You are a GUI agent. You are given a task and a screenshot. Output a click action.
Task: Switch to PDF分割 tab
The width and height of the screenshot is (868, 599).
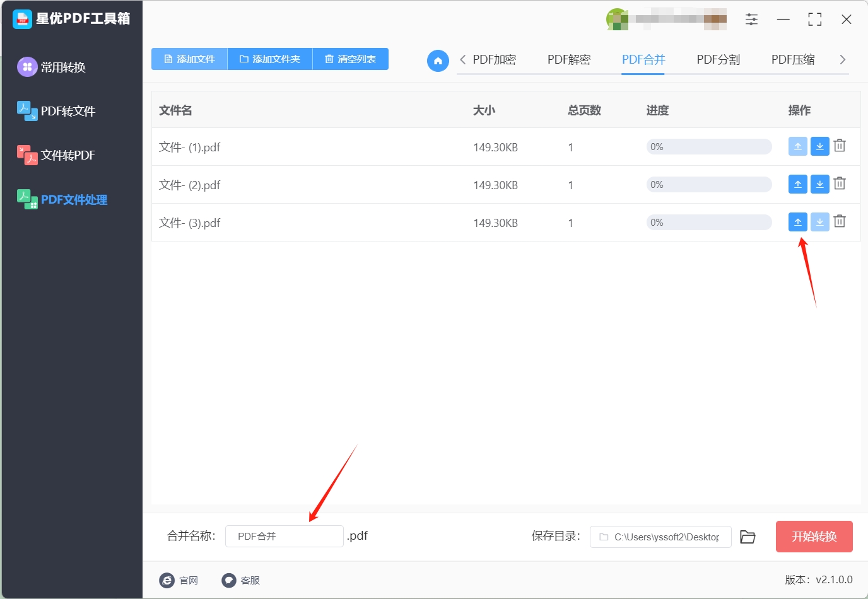(718, 60)
